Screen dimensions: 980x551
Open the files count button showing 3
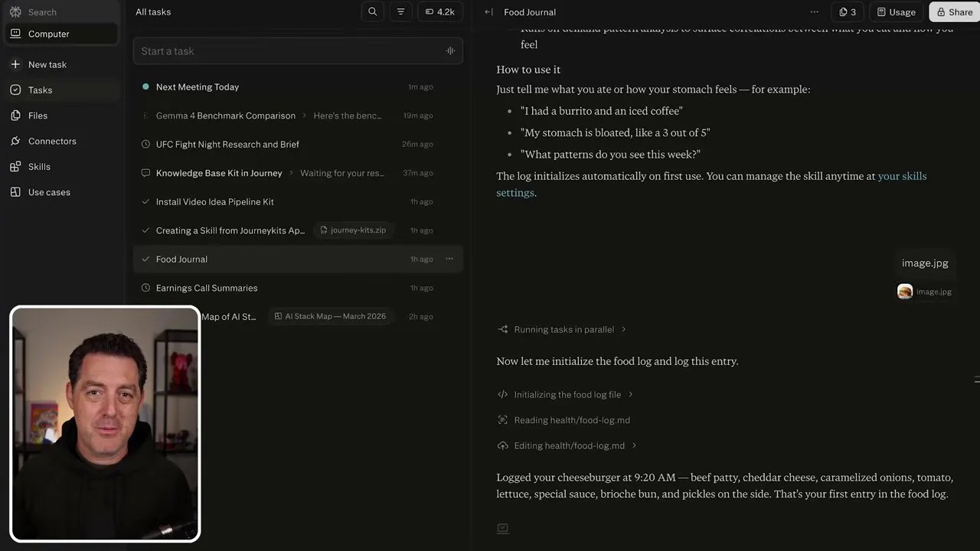pos(848,11)
